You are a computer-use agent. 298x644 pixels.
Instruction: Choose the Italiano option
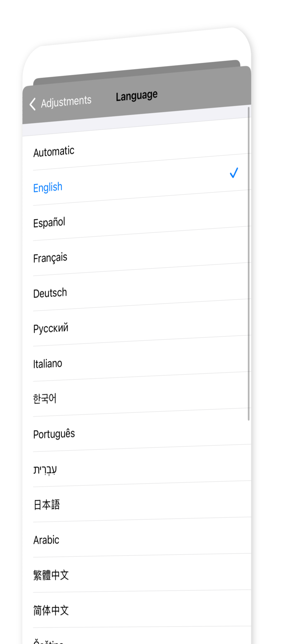coord(48,363)
